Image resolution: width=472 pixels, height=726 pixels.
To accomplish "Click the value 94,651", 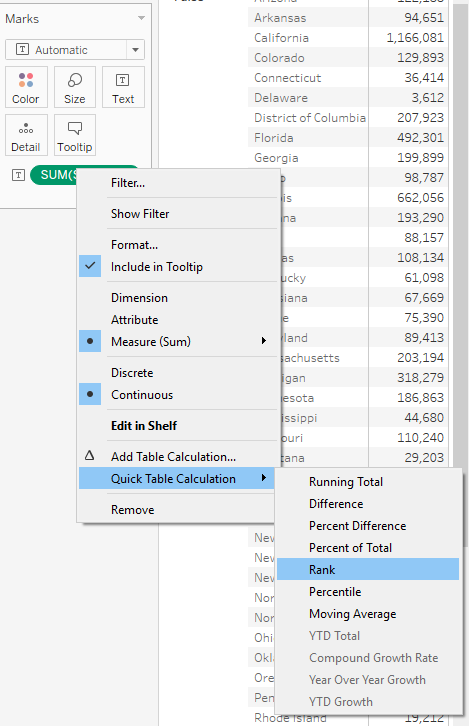I will tap(424, 18).
